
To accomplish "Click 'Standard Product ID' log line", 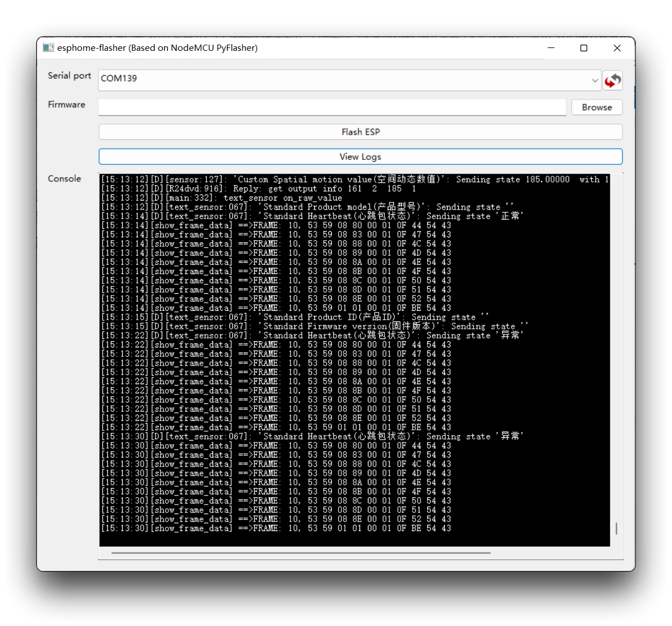I will [295, 317].
